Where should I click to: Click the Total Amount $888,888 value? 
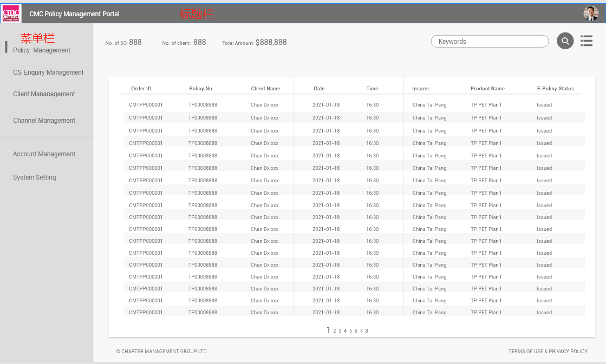tap(255, 43)
